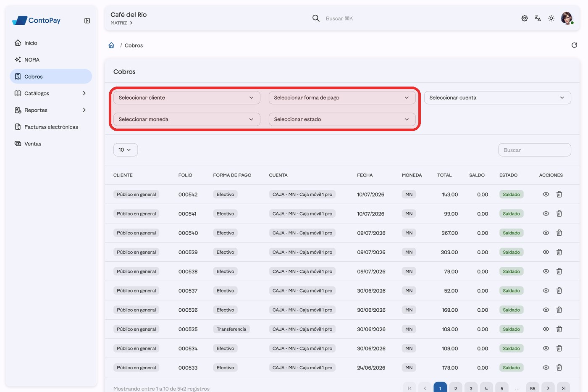Screen dimensions: 588x392
Task: Select Cobros in the sidebar
Action: coord(51,76)
